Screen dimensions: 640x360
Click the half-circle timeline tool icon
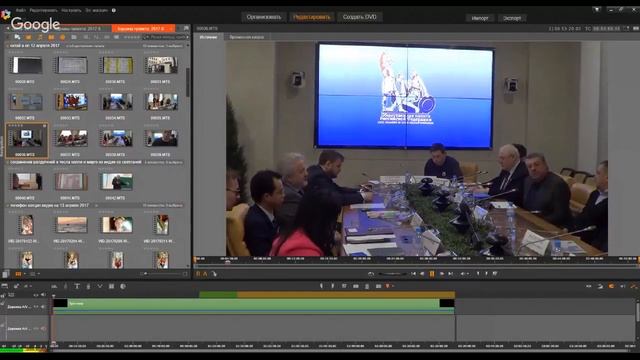pyautogui.click(x=123, y=287)
